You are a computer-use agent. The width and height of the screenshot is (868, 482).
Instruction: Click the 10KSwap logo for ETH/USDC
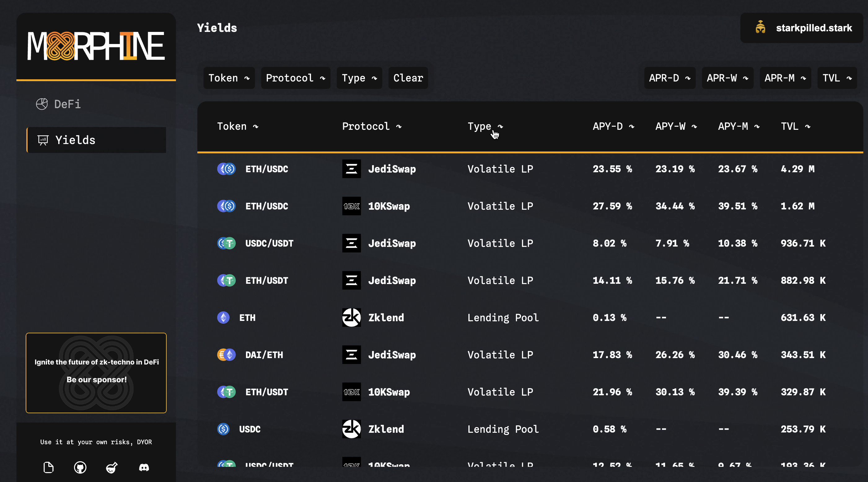(x=352, y=206)
